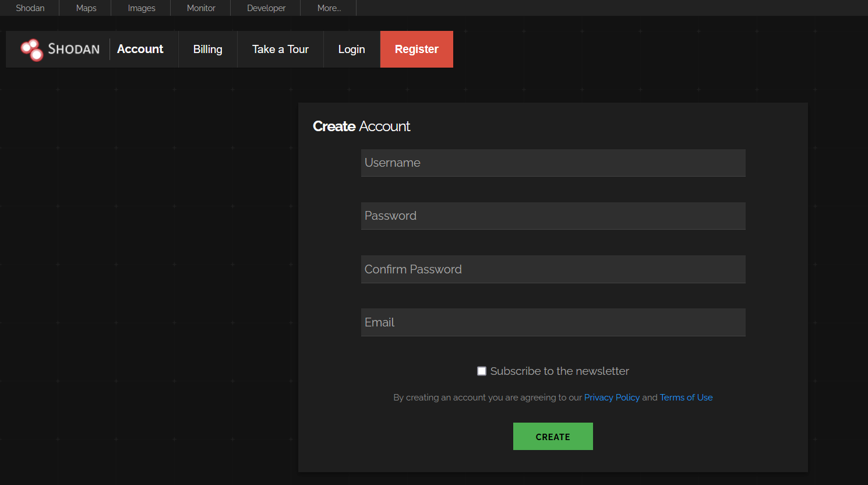
Task: Focus the Email input field
Action: [x=553, y=322]
